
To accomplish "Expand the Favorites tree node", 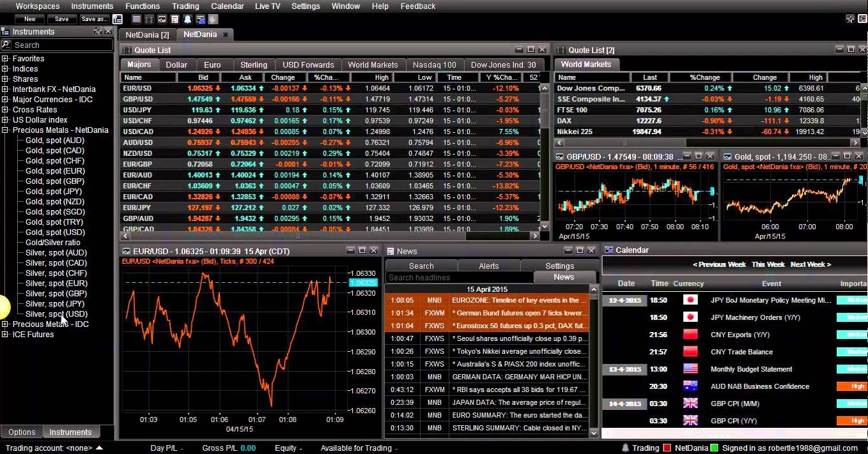I will pyautogui.click(x=5, y=59).
